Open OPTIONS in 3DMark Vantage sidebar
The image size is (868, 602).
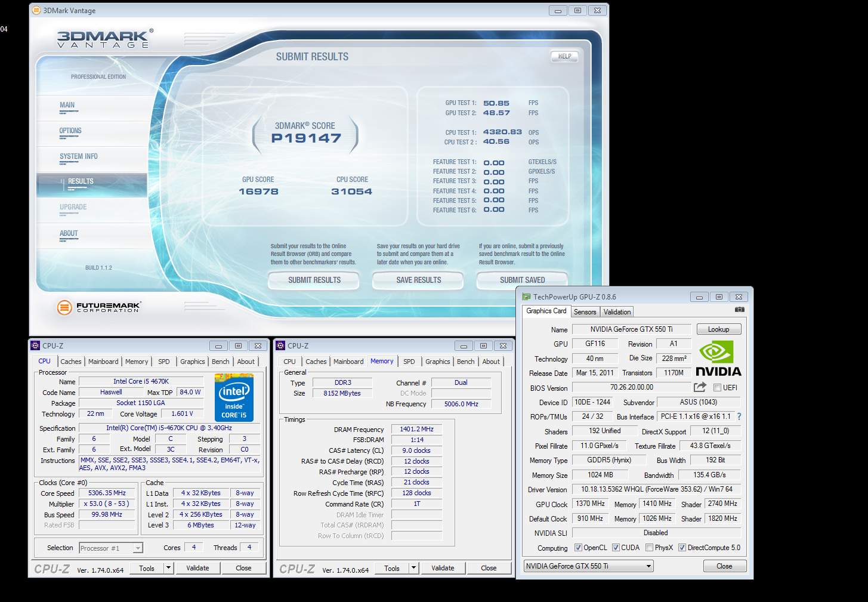coord(70,131)
